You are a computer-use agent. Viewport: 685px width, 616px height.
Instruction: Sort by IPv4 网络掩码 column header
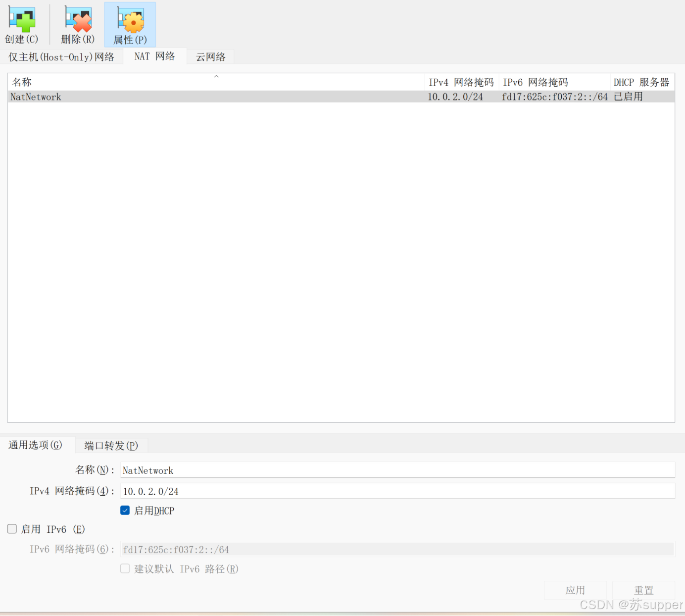[462, 82]
